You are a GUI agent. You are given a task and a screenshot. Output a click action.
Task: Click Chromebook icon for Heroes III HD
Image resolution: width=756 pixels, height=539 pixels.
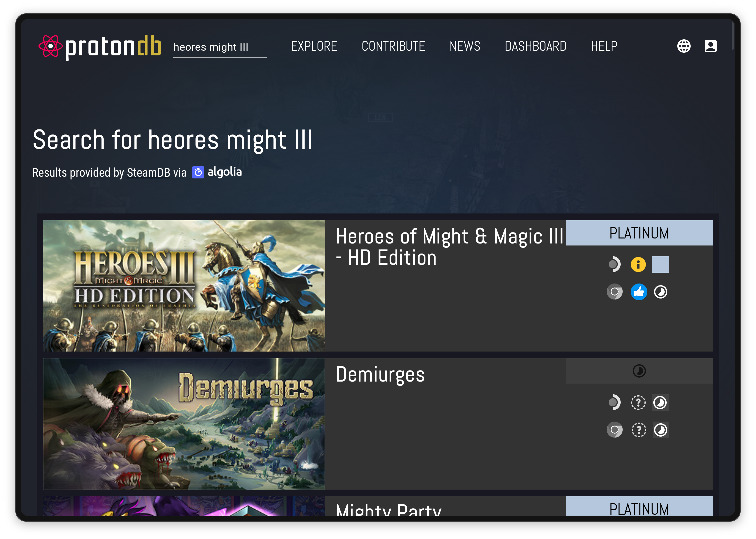[614, 292]
